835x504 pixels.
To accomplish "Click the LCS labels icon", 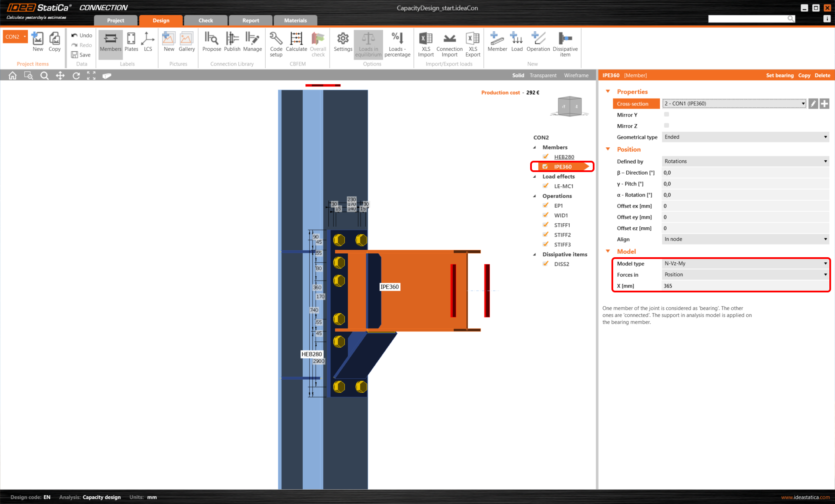I will (148, 43).
